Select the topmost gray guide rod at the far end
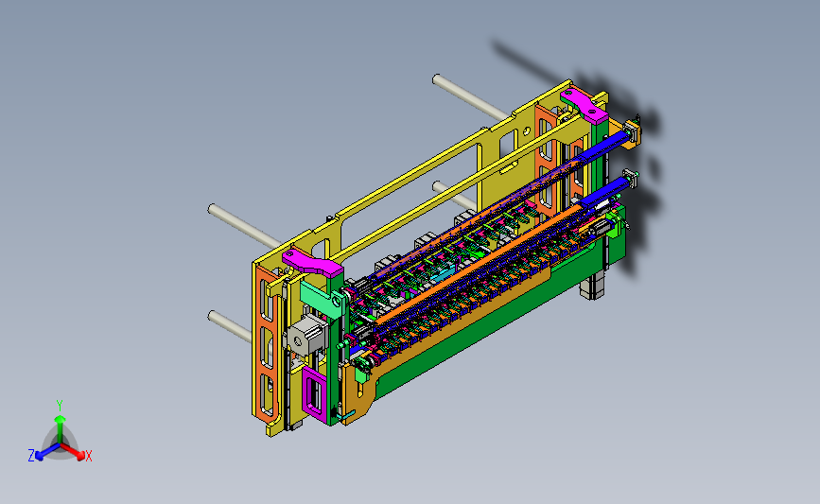Viewport: 820px width, 504px height. 470,96
